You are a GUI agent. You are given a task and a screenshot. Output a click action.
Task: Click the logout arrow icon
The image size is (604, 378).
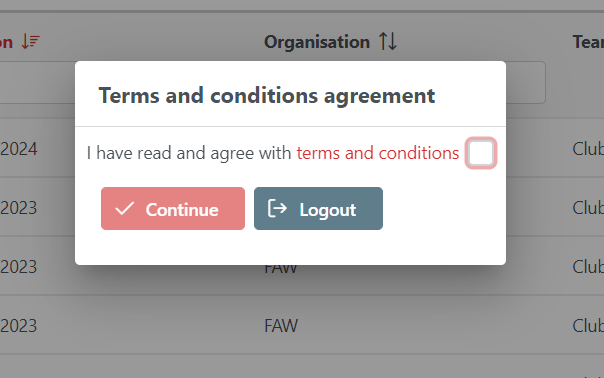pyautogui.click(x=277, y=208)
